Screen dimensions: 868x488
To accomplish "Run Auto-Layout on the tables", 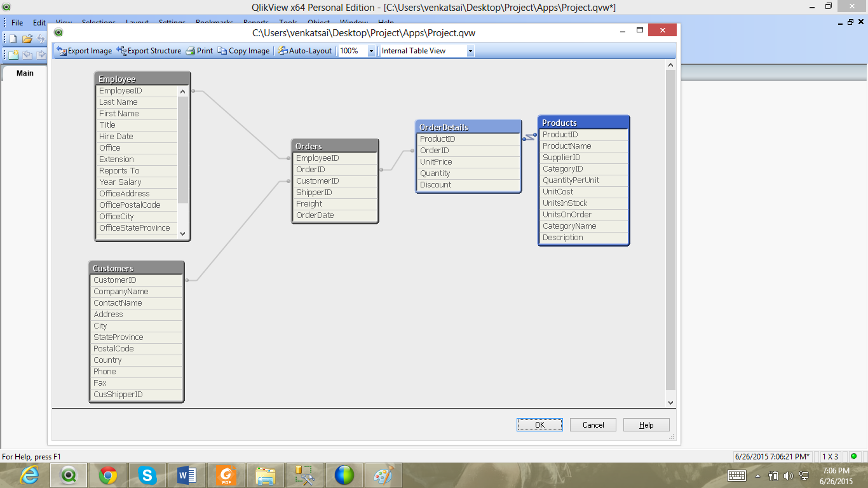I will [305, 51].
